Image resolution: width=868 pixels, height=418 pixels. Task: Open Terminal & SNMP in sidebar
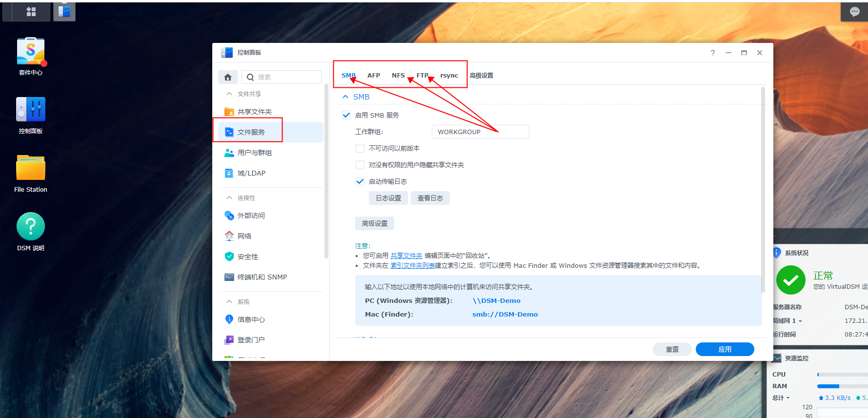(270, 277)
